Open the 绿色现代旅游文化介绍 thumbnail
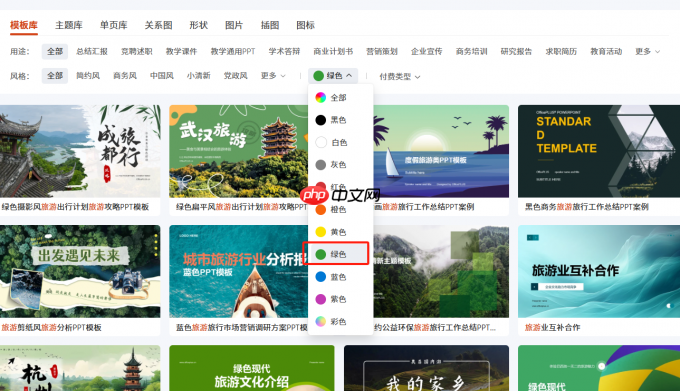 point(252,368)
